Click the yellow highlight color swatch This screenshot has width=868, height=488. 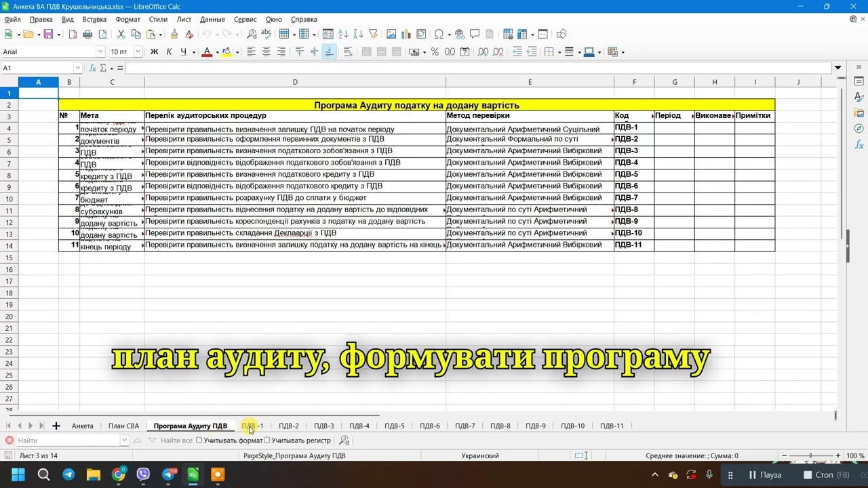coord(226,52)
